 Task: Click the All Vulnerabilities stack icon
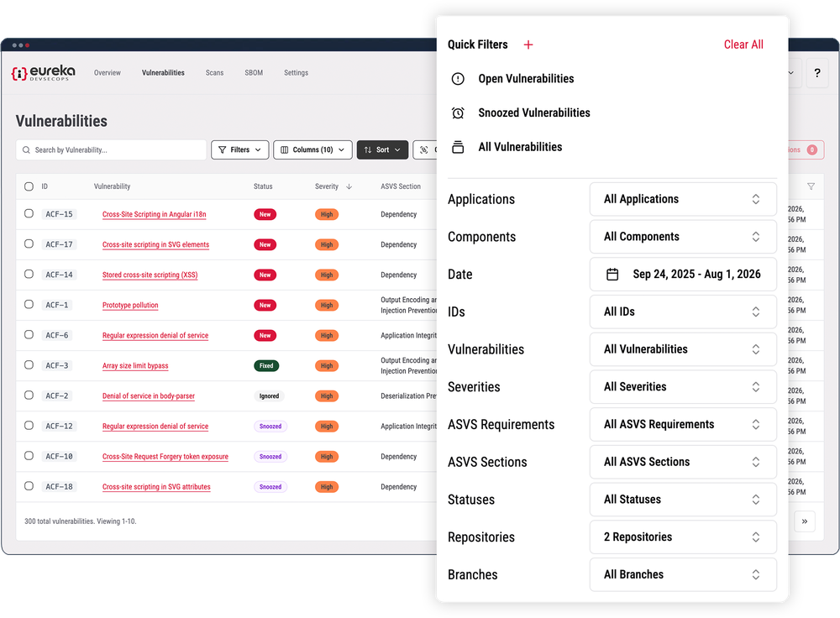(458, 147)
